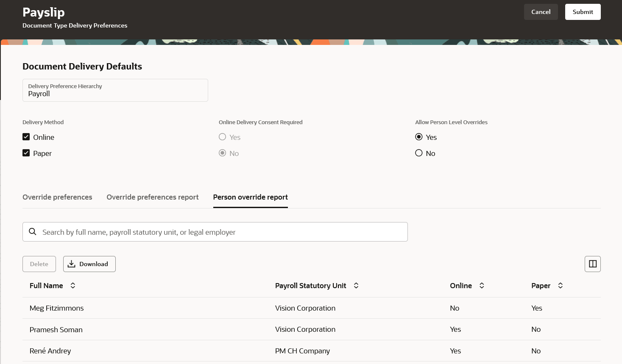Switch to Override preferences tab
The width and height of the screenshot is (622, 364).
[57, 197]
